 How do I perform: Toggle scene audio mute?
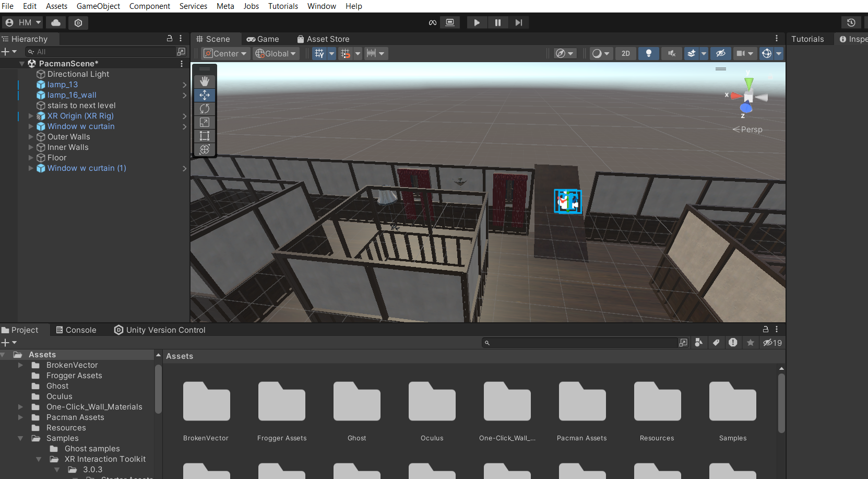coord(672,53)
